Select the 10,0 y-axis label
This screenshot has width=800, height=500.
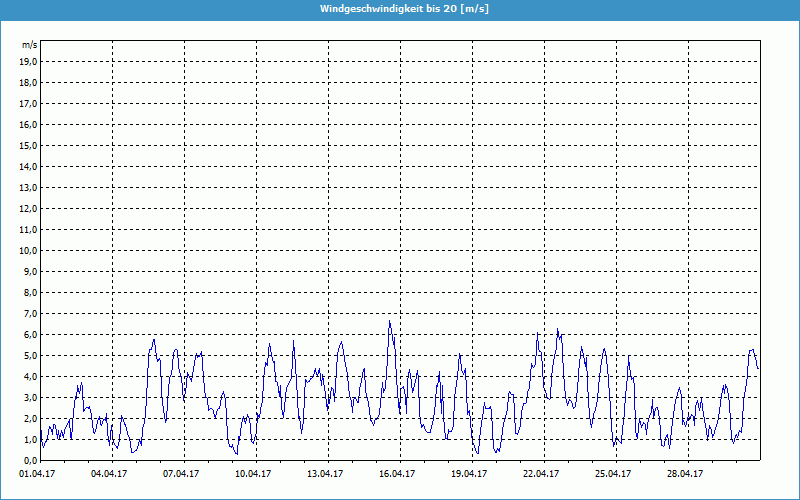[29, 251]
